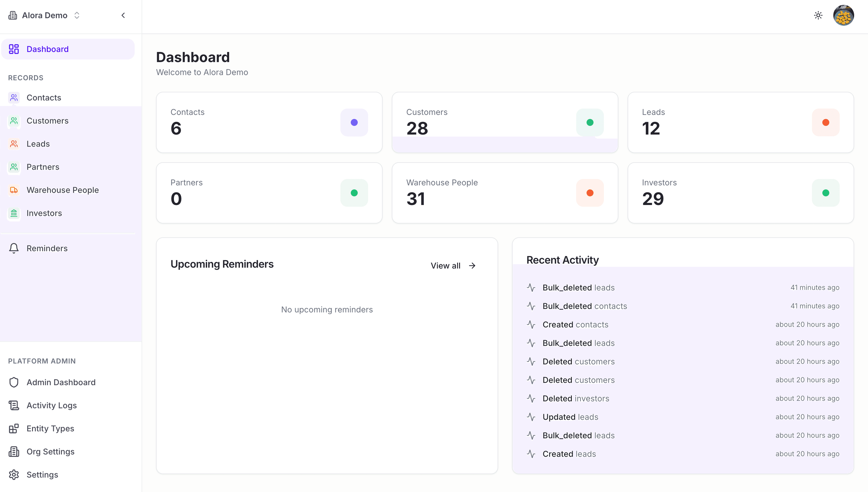Click the Admin Dashboard shield icon

[14, 382]
